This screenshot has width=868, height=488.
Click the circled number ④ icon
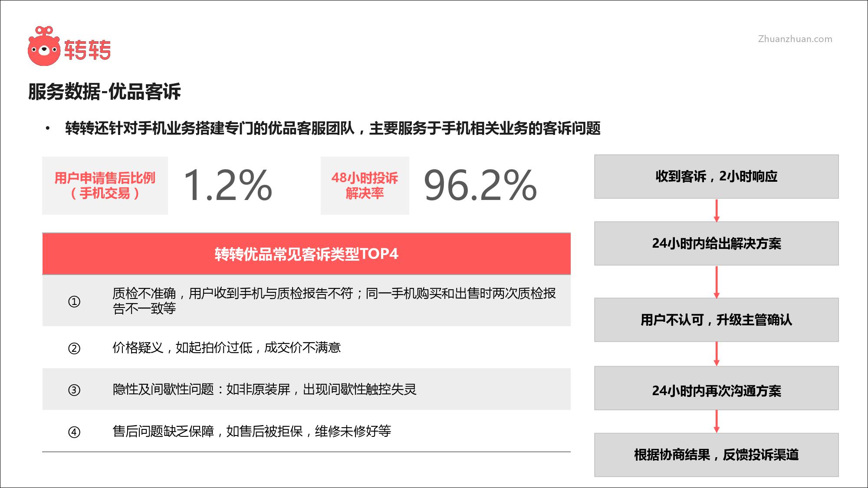[x=74, y=432]
